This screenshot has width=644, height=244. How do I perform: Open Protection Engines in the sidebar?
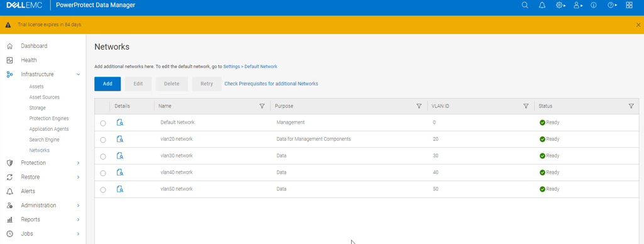coord(49,118)
